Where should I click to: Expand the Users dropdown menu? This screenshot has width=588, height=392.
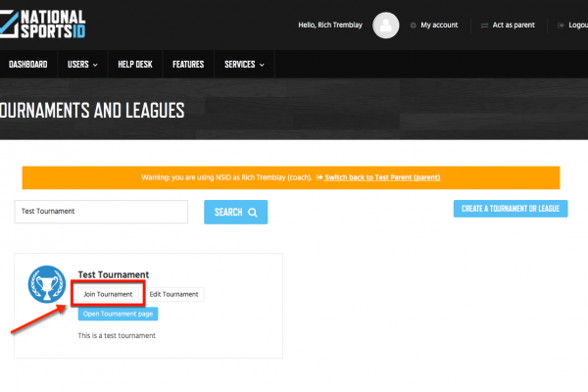[x=82, y=65]
